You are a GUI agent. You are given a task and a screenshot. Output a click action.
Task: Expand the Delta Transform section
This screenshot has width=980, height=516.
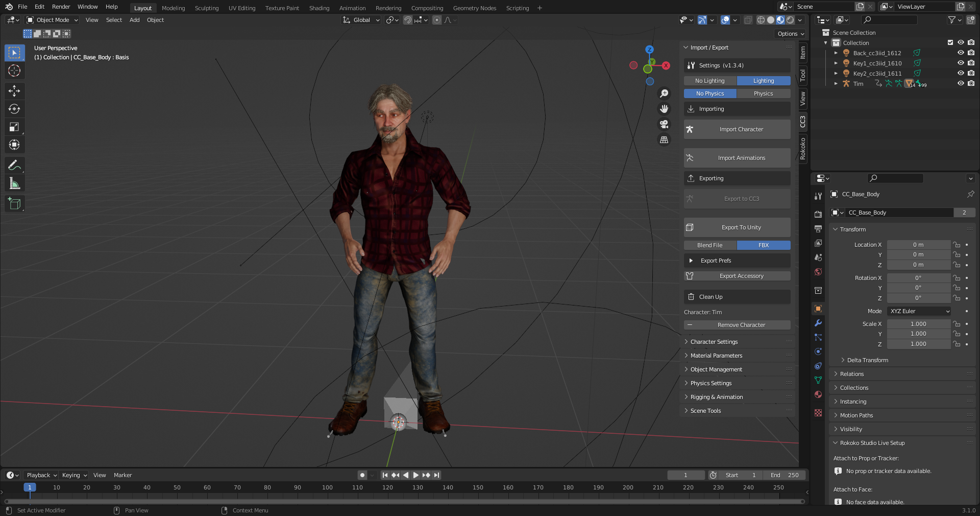point(868,360)
